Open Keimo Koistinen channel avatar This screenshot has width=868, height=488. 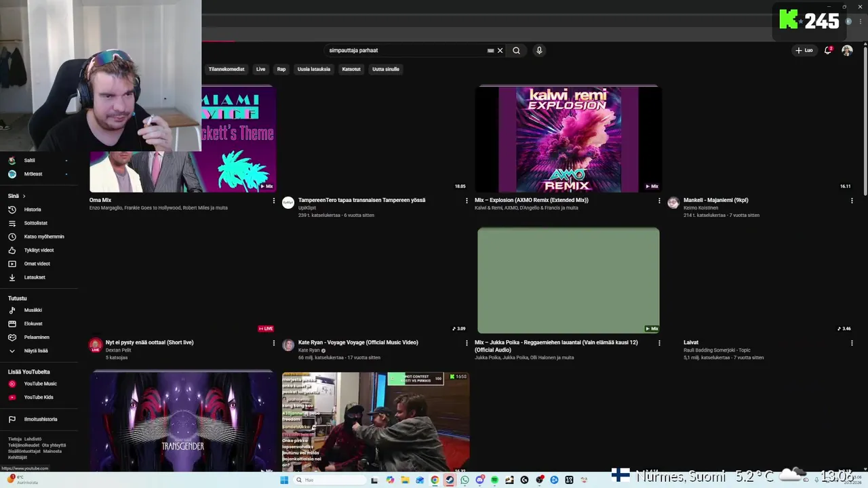[673, 203]
